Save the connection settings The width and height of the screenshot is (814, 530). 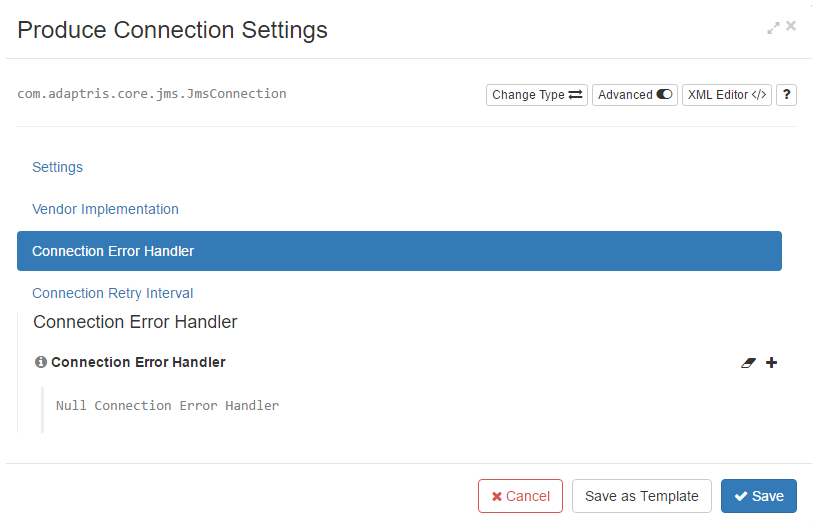[x=758, y=496]
